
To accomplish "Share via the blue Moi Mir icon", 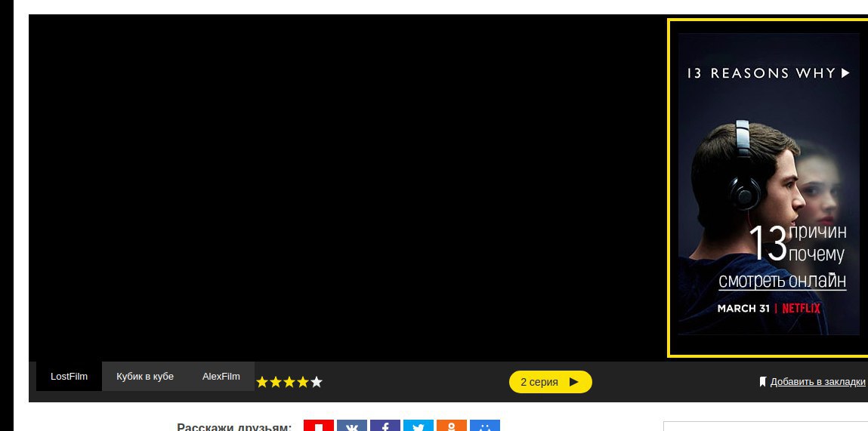I will tap(485, 426).
